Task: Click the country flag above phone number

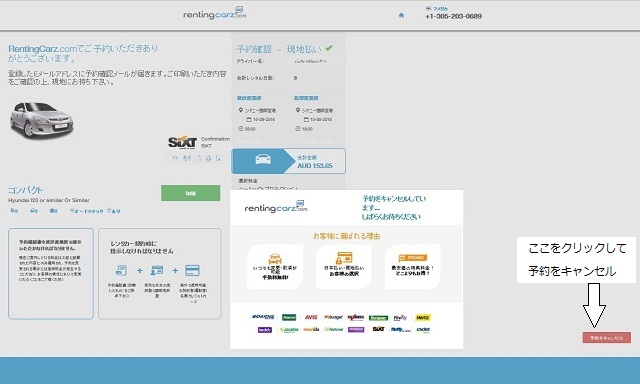Action: coord(428,8)
